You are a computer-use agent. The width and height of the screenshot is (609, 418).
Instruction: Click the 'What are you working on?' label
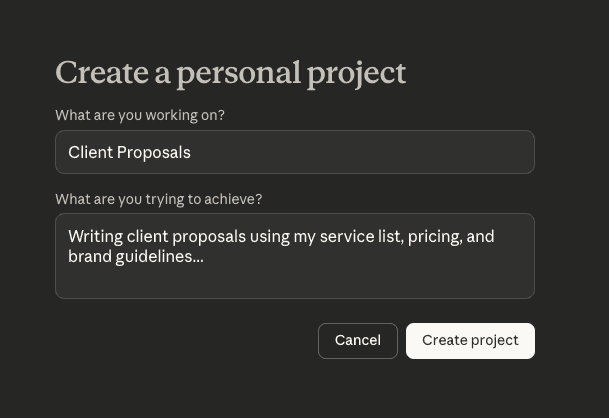pos(140,116)
